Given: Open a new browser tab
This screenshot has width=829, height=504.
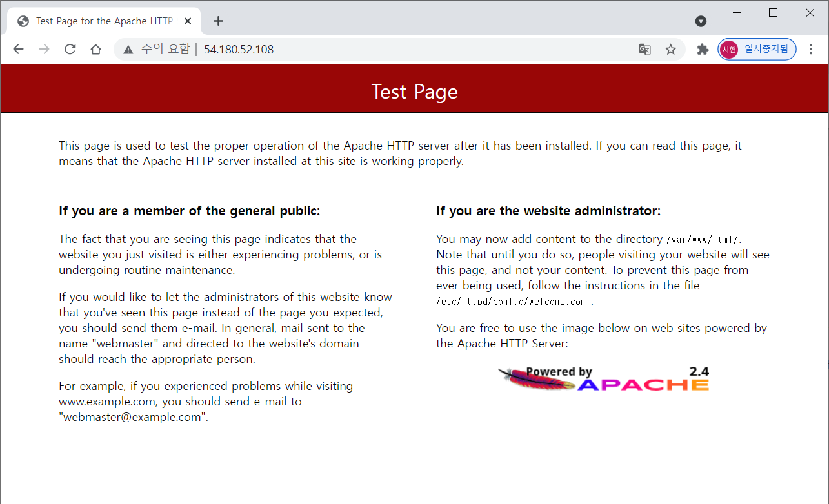Looking at the screenshot, I should (218, 21).
